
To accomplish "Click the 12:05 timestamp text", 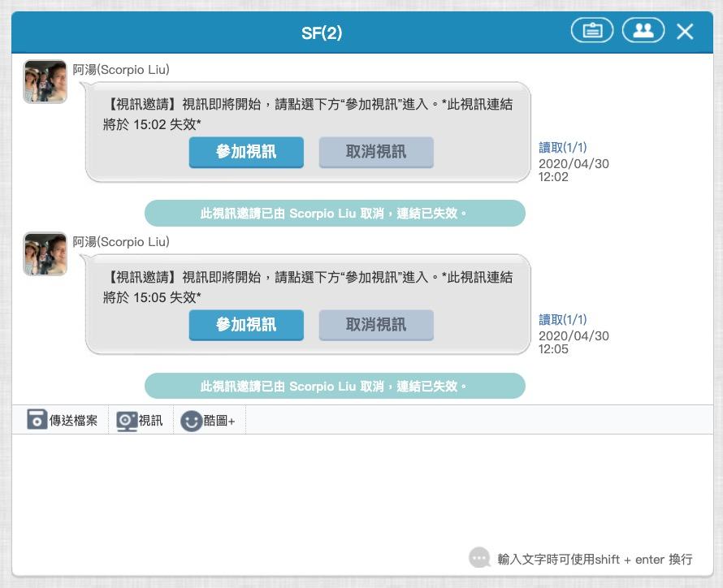I will [574, 343].
